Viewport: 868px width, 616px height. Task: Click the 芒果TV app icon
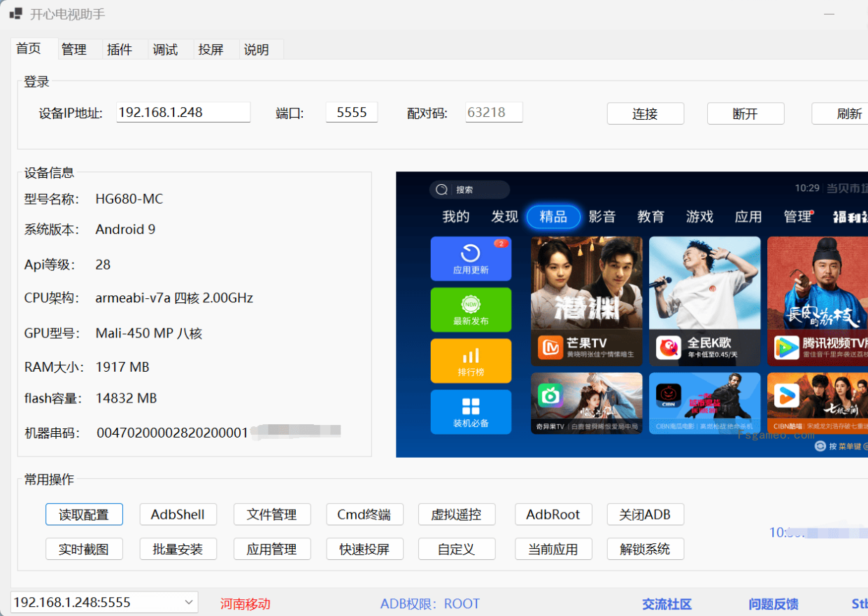[x=550, y=348]
